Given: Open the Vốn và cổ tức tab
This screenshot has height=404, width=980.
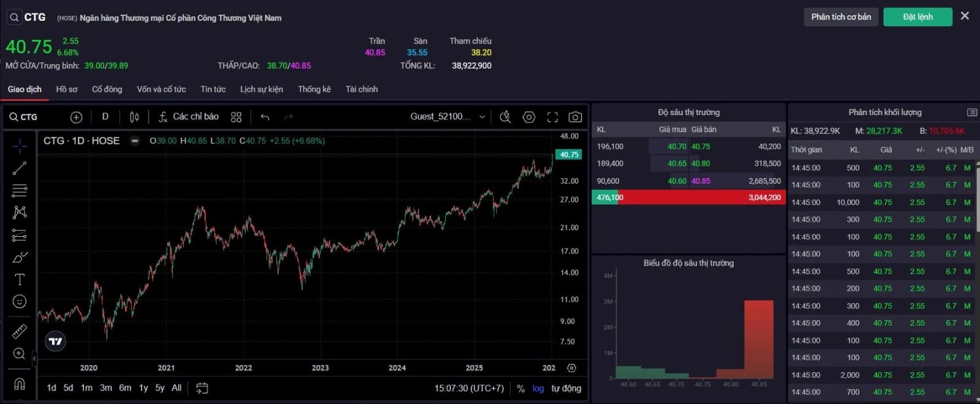Looking at the screenshot, I should coord(161,89).
